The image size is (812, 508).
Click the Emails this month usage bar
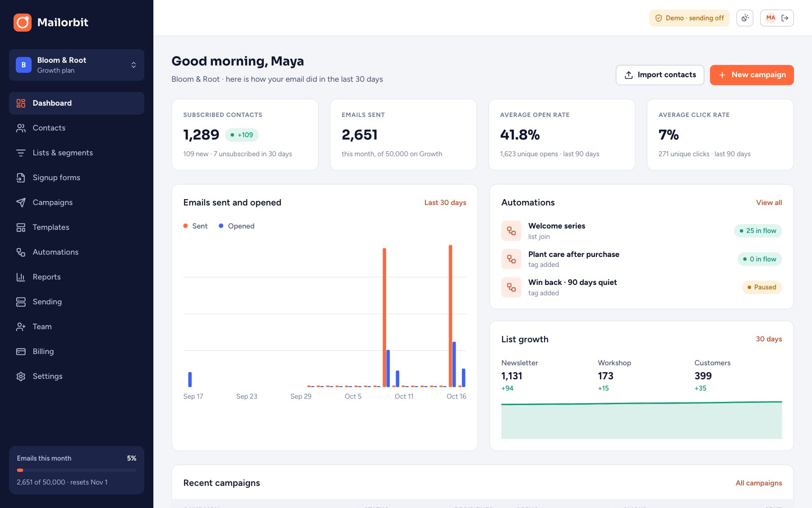pyautogui.click(x=77, y=470)
